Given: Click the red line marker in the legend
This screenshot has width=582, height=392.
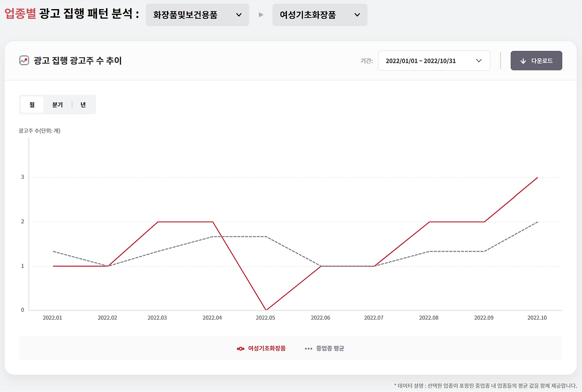Looking at the screenshot, I should click(240, 348).
